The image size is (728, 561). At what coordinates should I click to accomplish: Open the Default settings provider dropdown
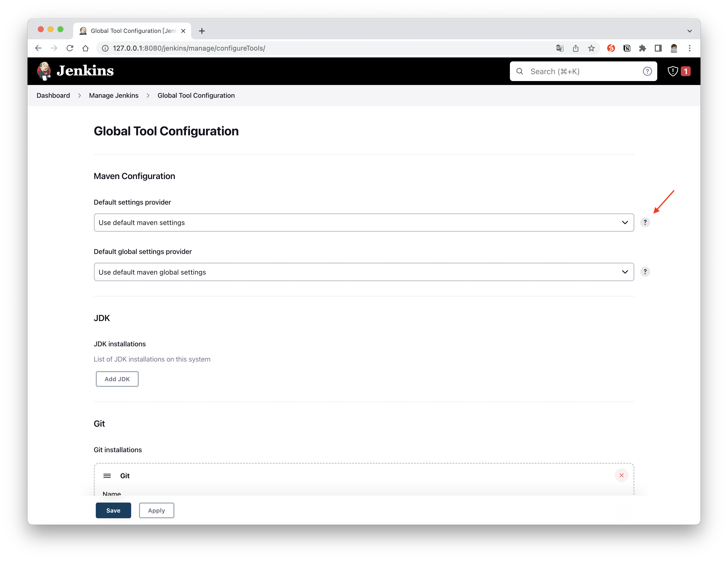point(625,222)
